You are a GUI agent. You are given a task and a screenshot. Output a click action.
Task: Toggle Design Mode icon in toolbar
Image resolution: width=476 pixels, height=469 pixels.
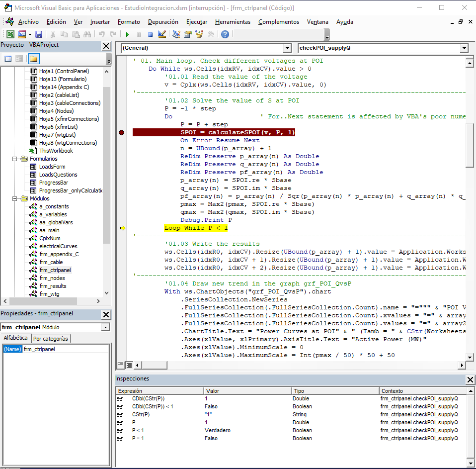point(161,34)
